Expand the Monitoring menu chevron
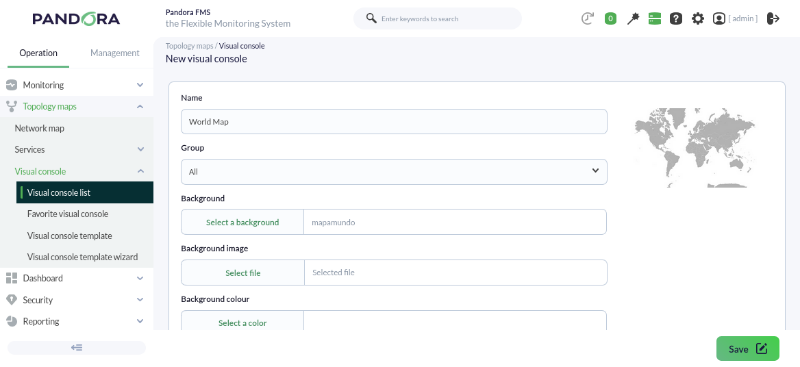Image resolution: width=800 pixels, height=367 pixels. pos(140,85)
